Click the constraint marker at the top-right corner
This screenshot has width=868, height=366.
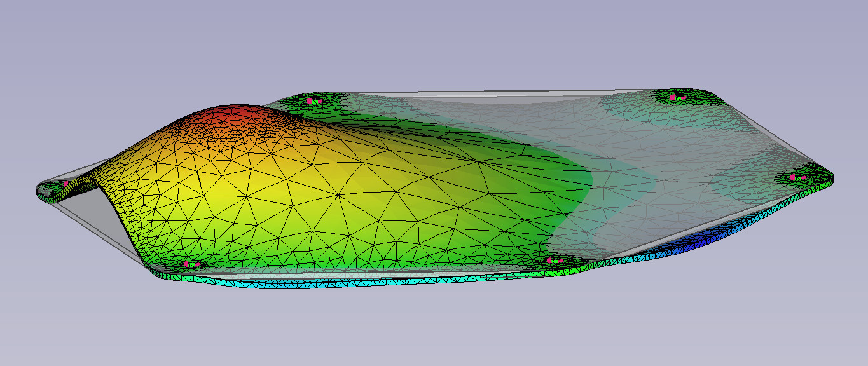678,97
